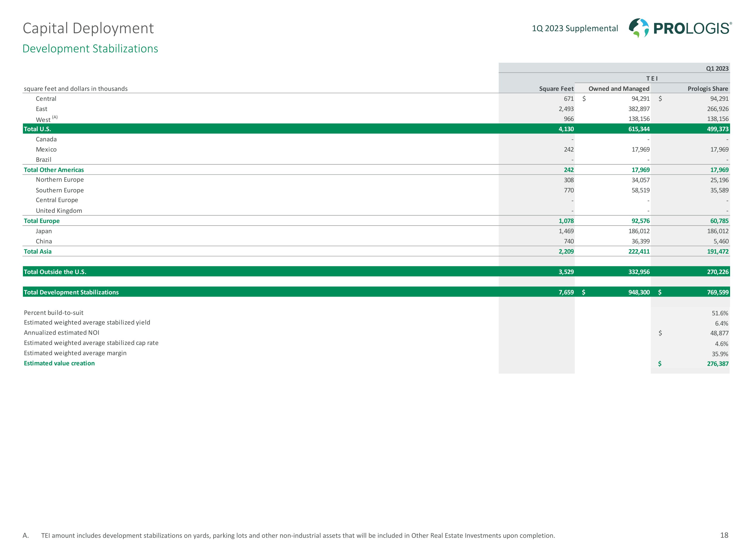747x560 pixels.
Task: Click the footnote A text at bottom
Action: click(x=298, y=536)
